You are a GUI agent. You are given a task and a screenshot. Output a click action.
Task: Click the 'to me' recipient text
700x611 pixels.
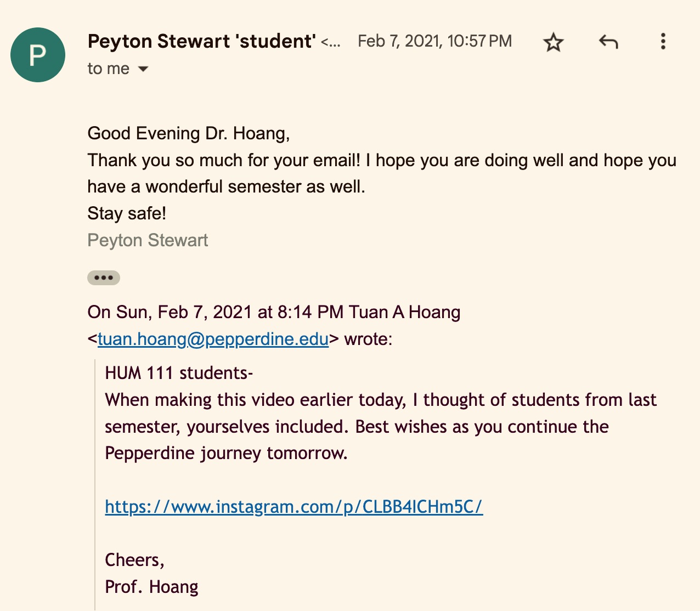[x=109, y=69]
